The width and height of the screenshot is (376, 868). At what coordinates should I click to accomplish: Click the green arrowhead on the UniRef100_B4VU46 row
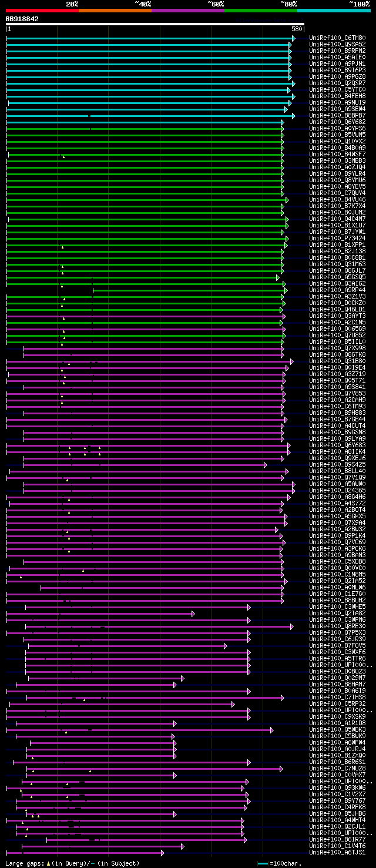(287, 200)
